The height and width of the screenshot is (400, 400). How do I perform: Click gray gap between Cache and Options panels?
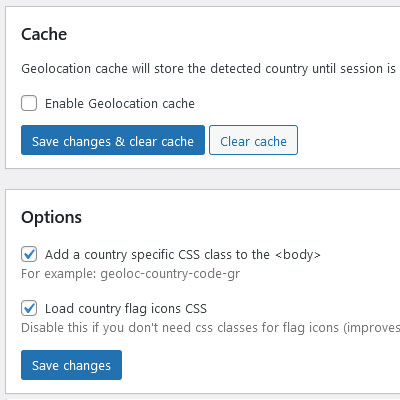[x=200, y=179]
